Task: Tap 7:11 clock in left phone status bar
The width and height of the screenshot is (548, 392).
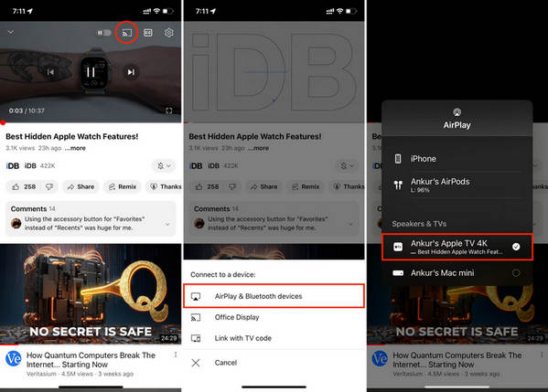Action: pos(19,11)
